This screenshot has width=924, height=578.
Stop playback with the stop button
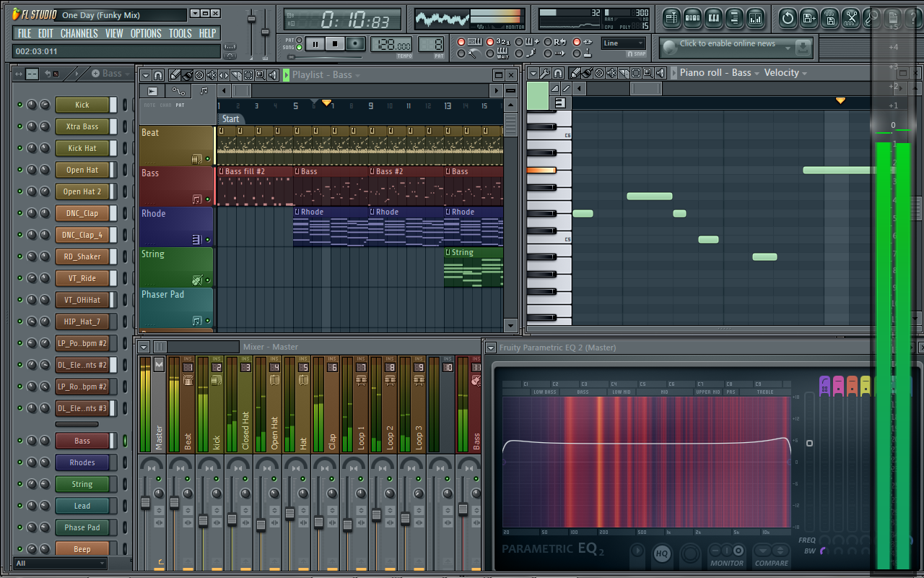(335, 44)
